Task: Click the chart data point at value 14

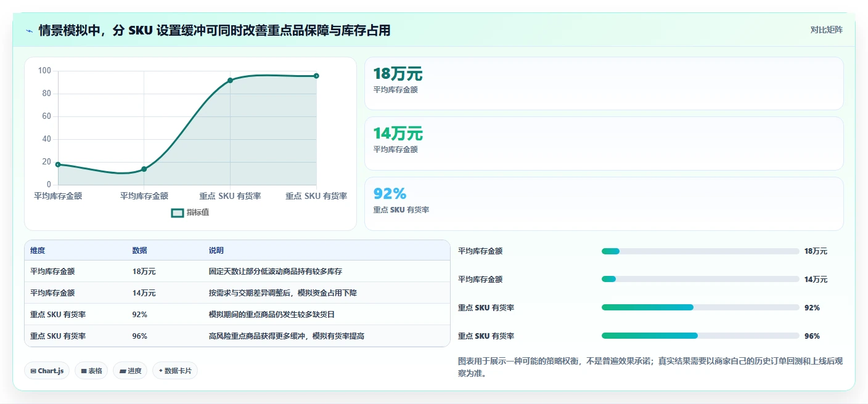Action: (x=144, y=169)
